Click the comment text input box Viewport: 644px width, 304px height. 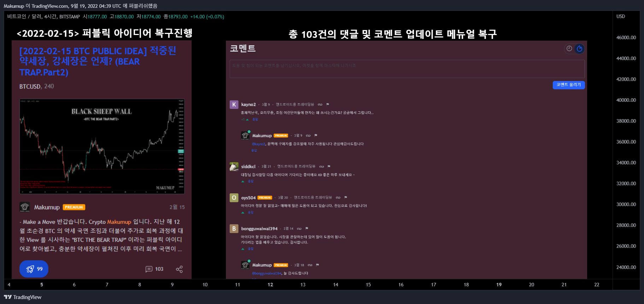(407, 69)
